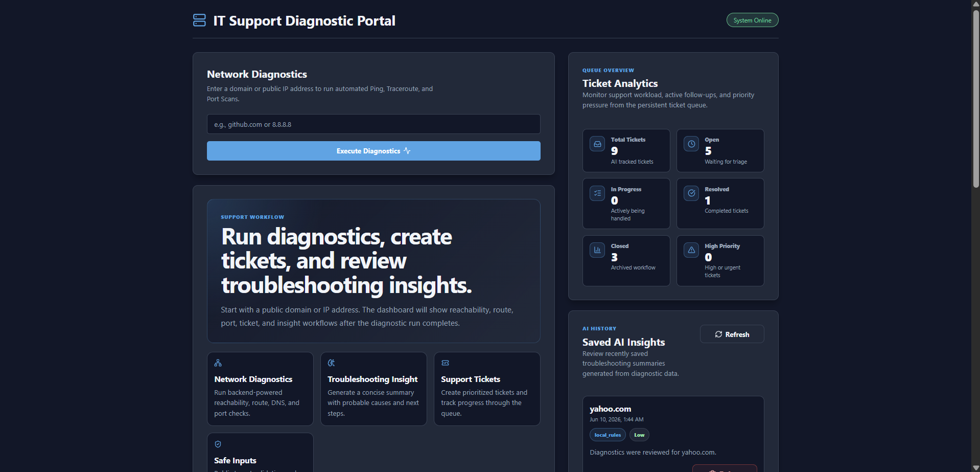Click the network icon above the Network Diagnostics card title
Screen dimensions: 980x472
click(x=218, y=363)
